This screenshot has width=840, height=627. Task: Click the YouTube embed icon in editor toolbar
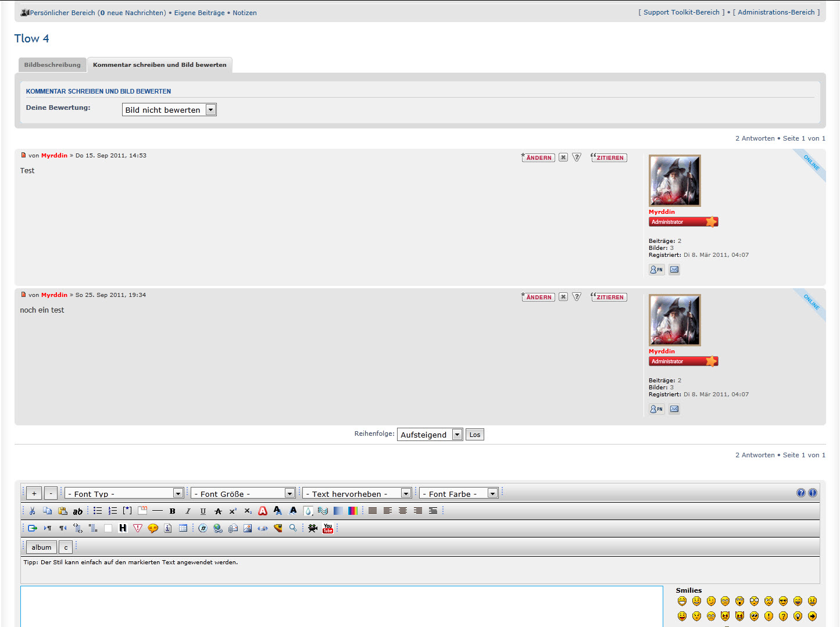328,528
